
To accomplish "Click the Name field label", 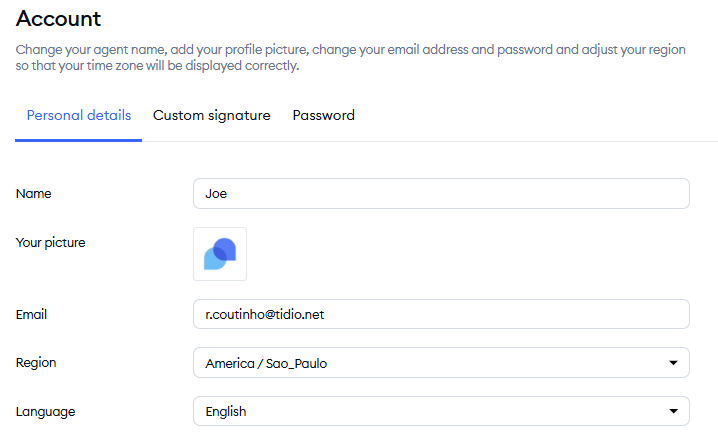I will click(33, 194).
